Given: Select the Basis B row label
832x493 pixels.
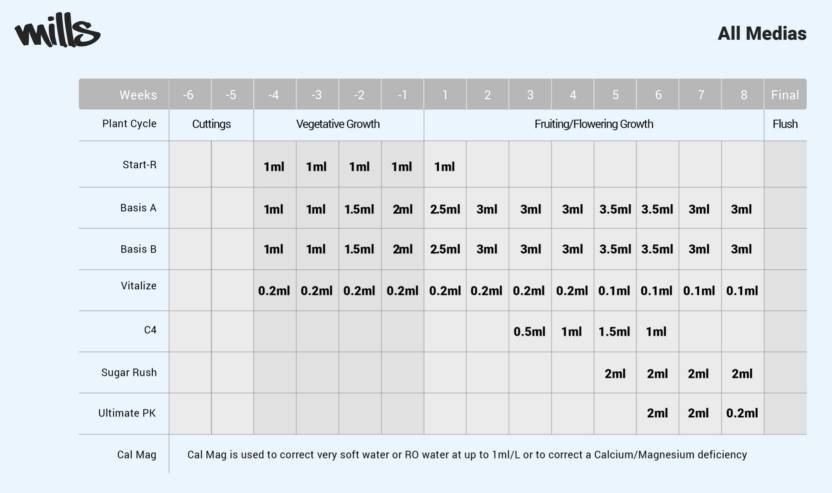Looking at the screenshot, I should 138,249.
